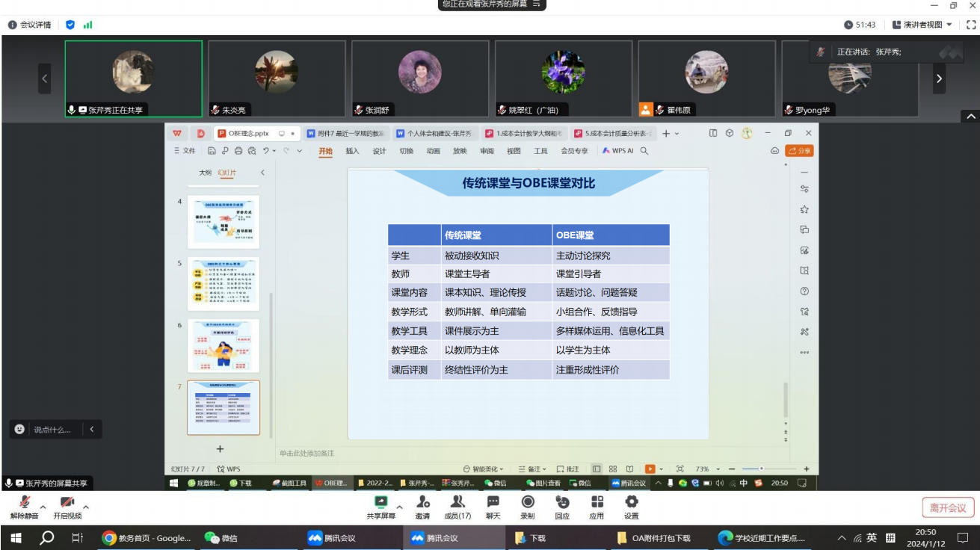The height and width of the screenshot is (550, 980).
Task: Open the Reactions (回应) icon
Action: coord(562,507)
